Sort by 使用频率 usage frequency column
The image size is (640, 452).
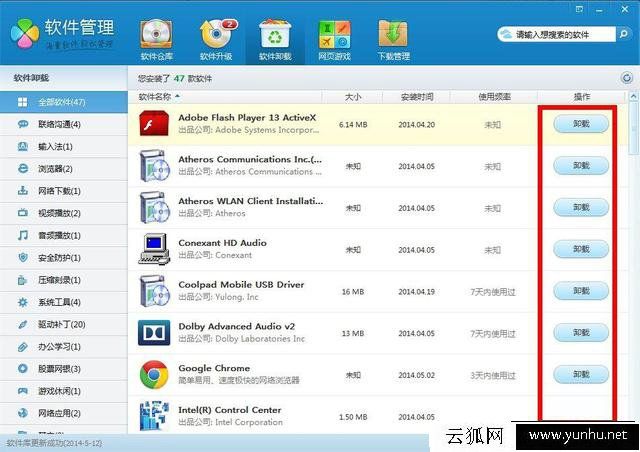click(x=494, y=97)
